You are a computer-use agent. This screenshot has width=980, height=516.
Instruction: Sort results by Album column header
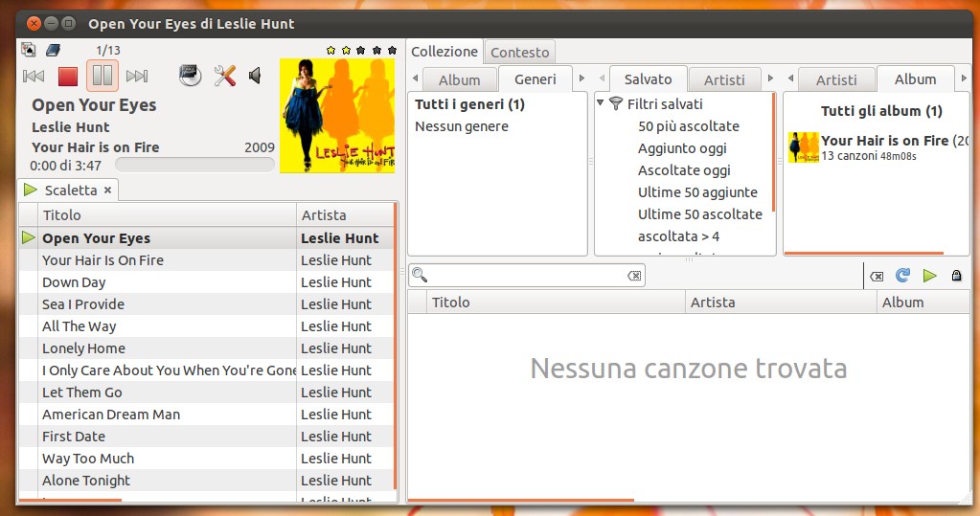(x=923, y=303)
